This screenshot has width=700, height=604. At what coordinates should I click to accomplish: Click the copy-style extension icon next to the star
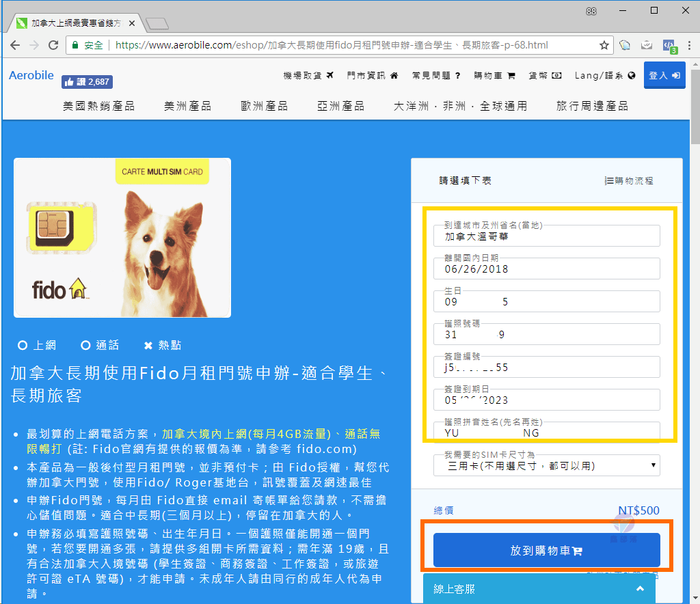pos(625,45)
